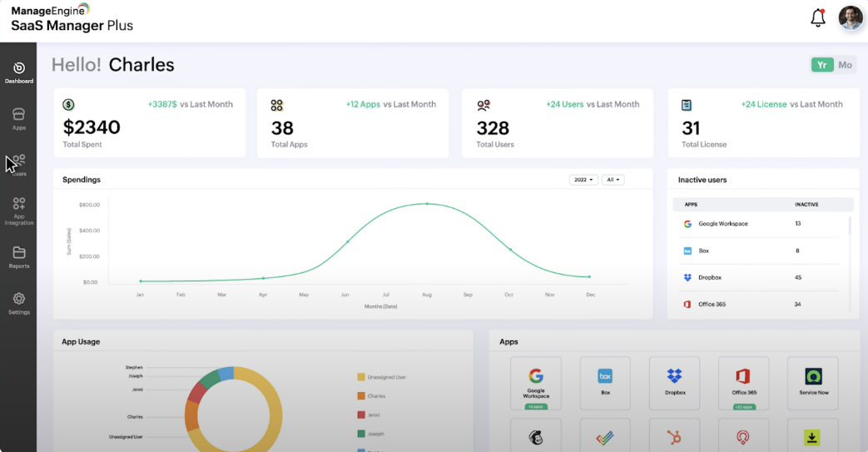
Task: Switch to yearly view with Yr toggle
Action: 822,65
